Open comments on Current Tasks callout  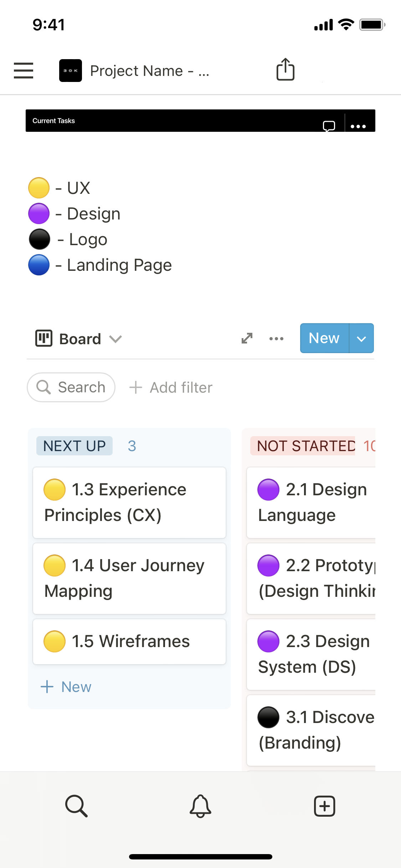click(x=329, y=125)
